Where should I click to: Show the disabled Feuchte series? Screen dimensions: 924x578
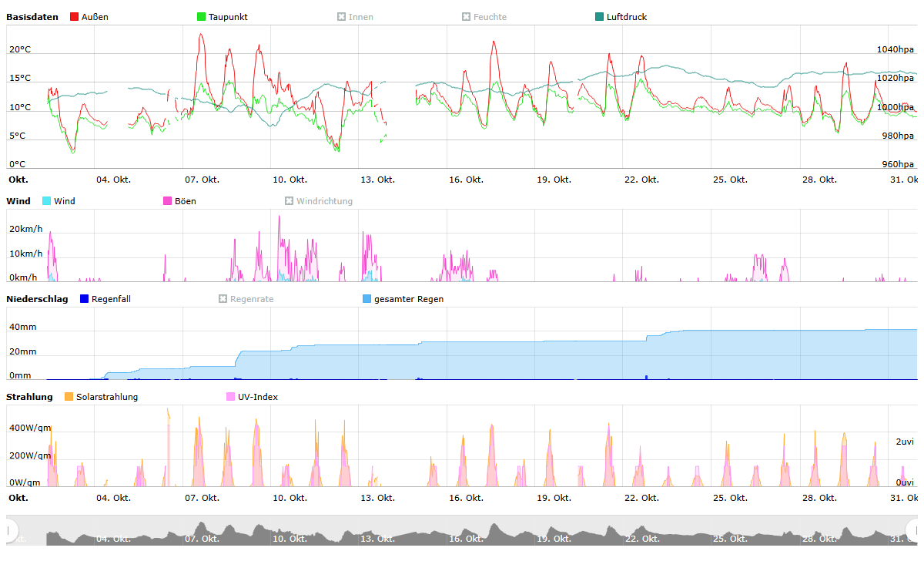484,17
